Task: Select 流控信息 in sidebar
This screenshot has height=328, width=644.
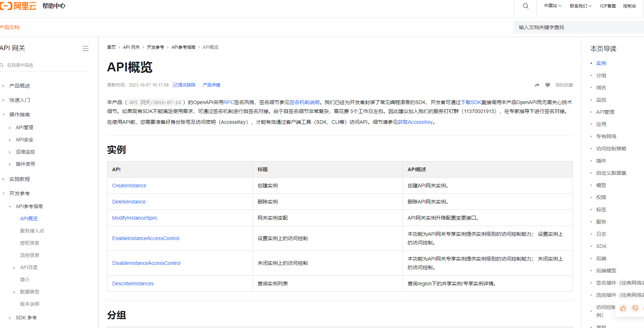Action: 29,255
